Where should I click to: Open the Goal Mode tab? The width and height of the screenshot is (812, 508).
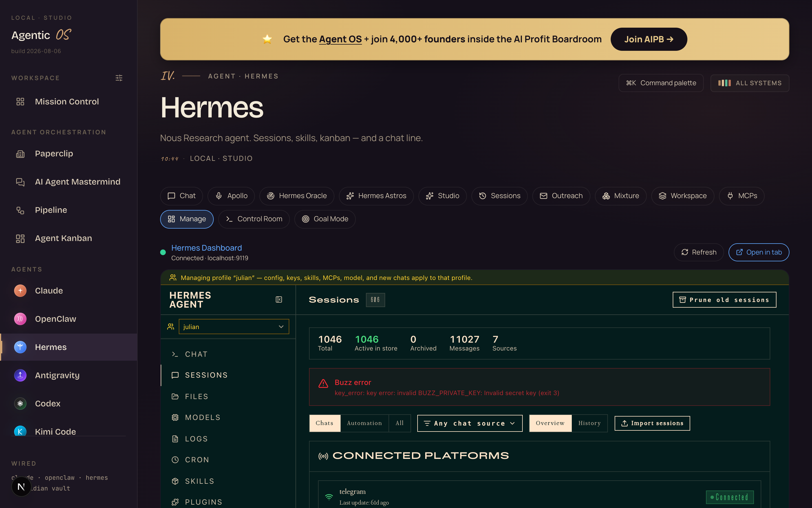point(325,219)
